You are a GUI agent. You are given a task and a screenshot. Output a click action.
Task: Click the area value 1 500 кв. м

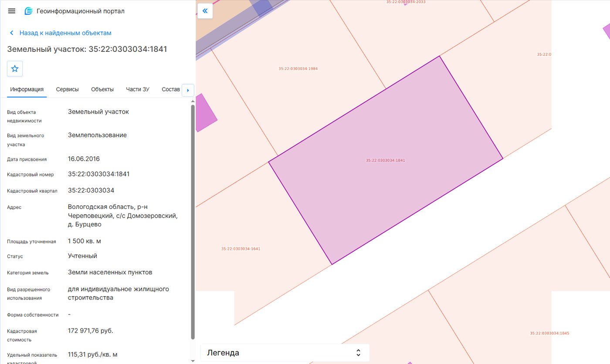85,241
